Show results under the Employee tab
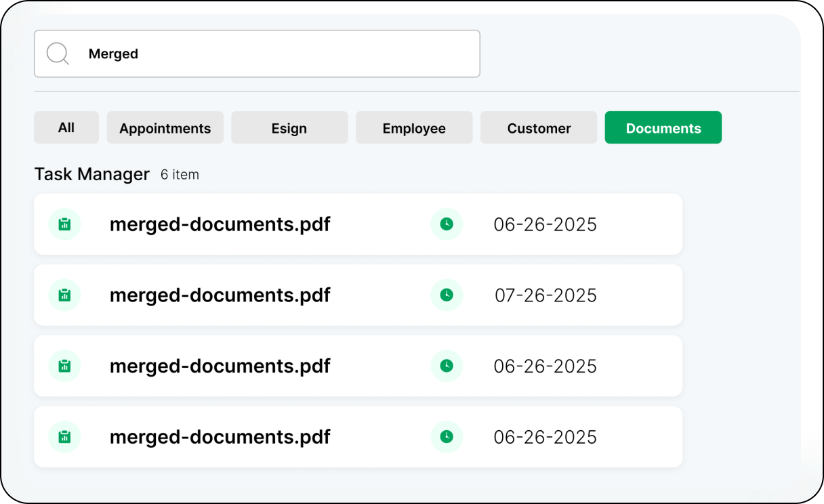824x504 pixels. pos(414,128)
